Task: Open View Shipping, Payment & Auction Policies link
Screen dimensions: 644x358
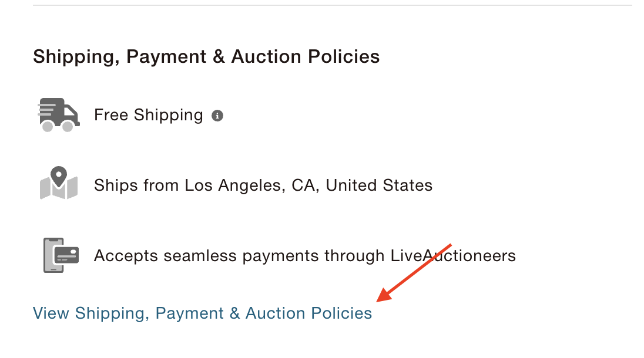Action: coord(202,313)
